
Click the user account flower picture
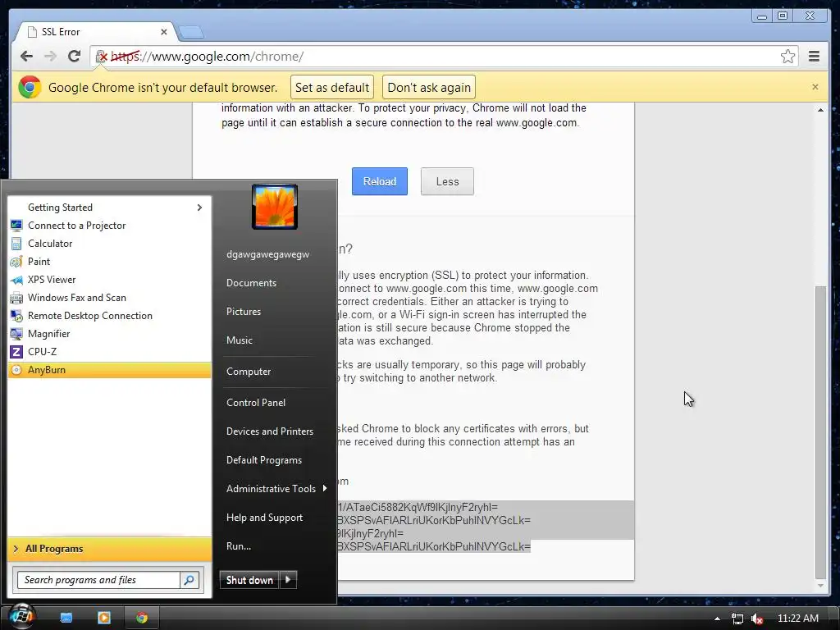274,207
